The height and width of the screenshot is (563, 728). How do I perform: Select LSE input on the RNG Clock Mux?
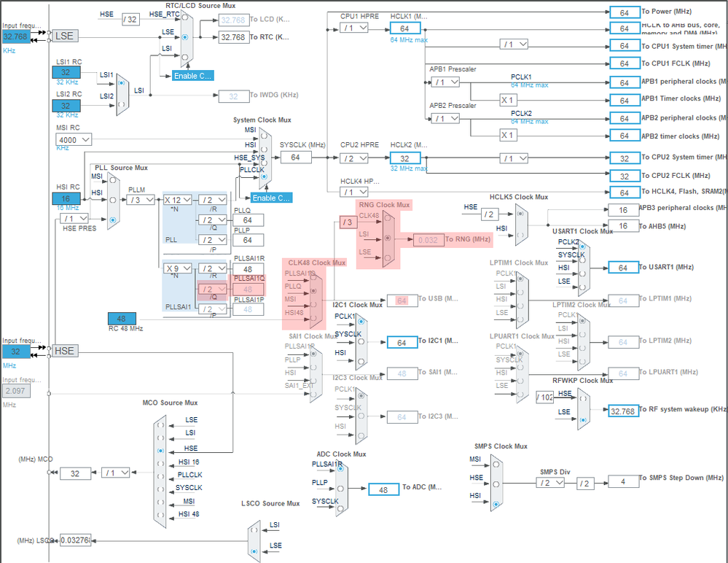387,257
